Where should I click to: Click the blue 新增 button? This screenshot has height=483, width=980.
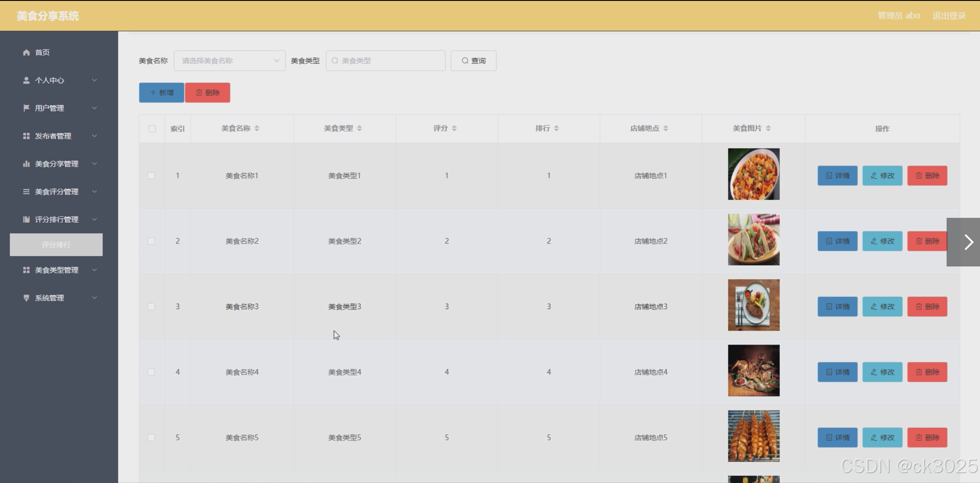[161, 93]
